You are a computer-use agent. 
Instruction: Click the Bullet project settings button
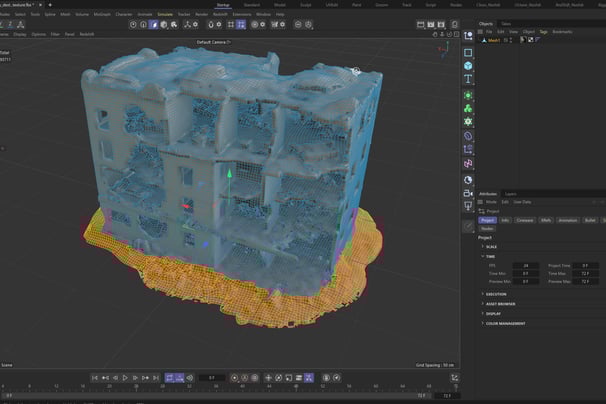(590, 220)
